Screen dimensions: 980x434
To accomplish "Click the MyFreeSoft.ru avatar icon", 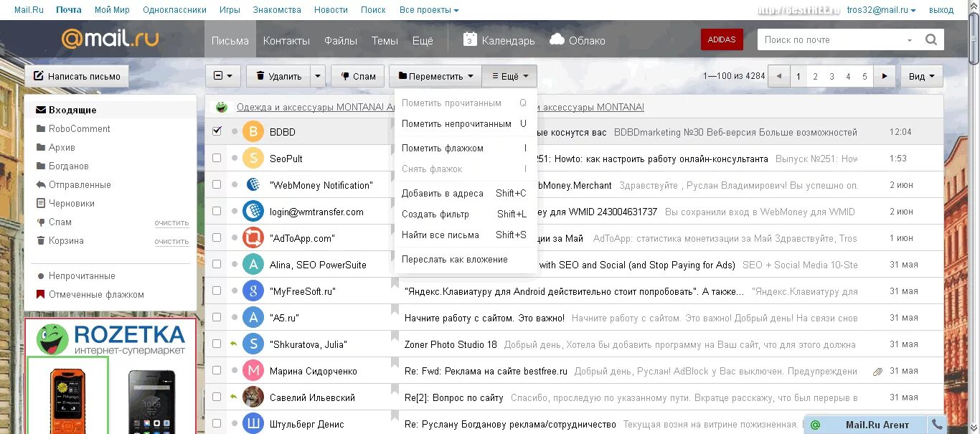I will pos(253,291).
